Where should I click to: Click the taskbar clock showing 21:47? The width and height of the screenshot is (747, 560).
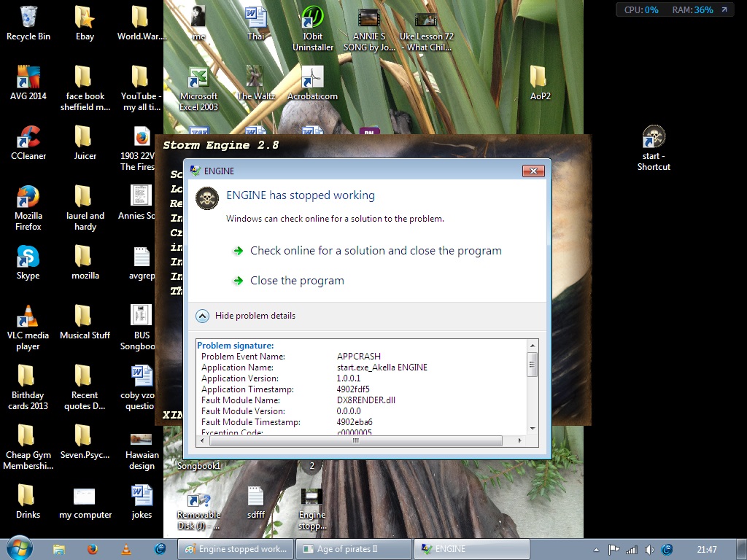click(x=706, y=550)
